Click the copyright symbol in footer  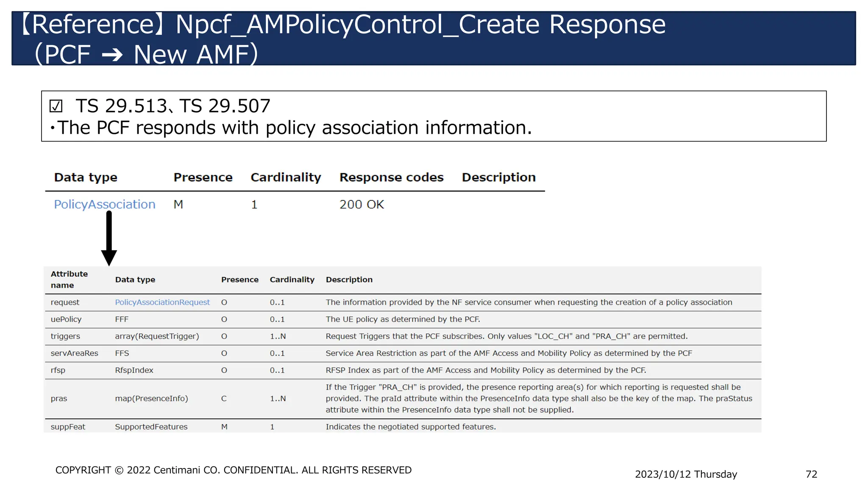(x=119, y=470)
